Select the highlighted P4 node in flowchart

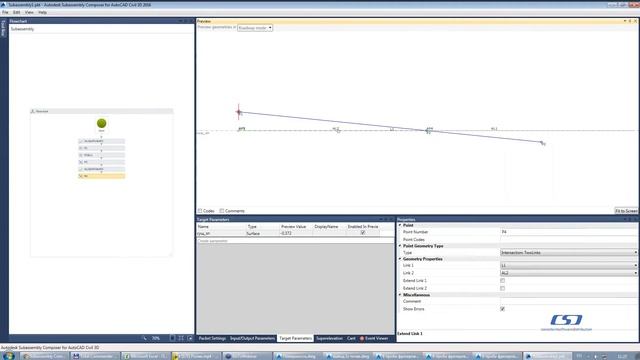[x=102, y=176]
